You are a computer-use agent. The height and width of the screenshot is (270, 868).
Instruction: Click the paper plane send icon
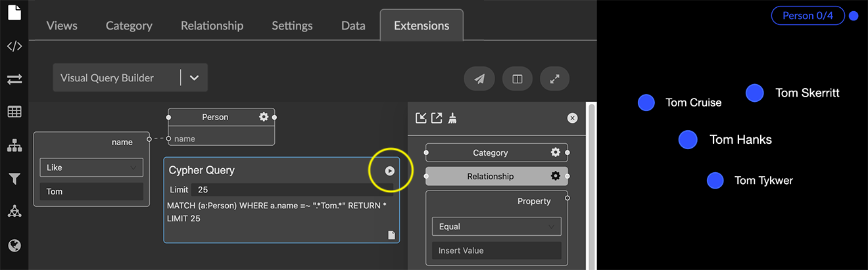[x=479, y=79]
